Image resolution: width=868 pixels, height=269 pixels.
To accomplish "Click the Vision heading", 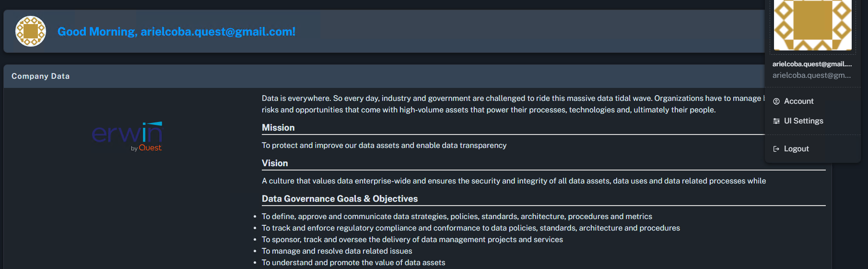I will [275, 163].
